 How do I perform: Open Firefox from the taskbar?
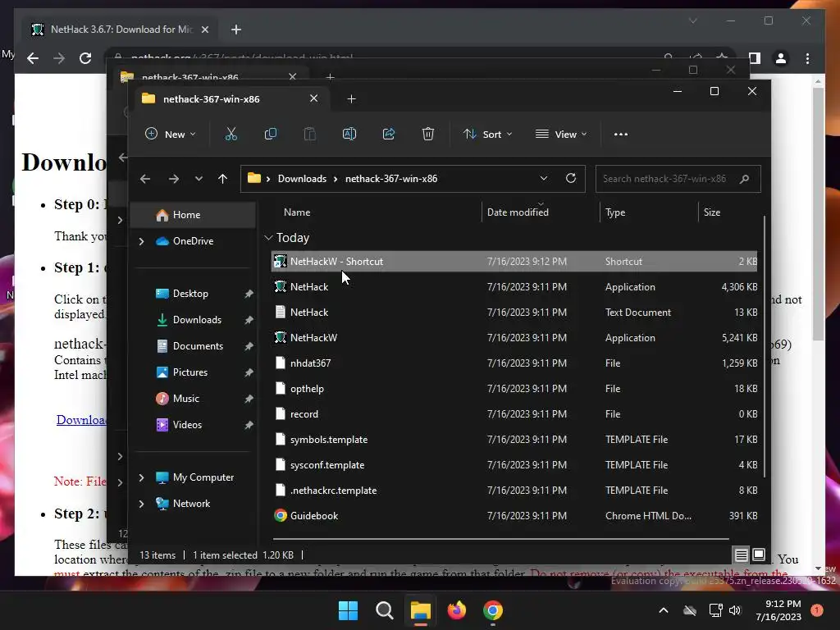coord(456,610)
